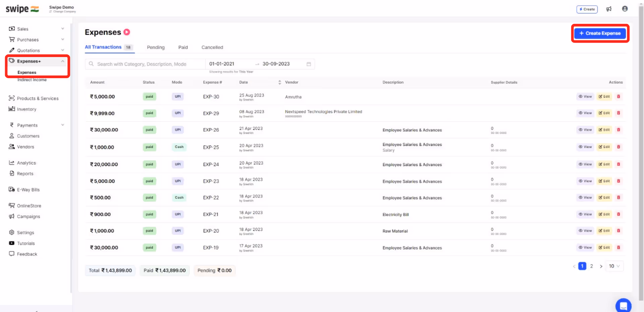This screenshot has height=312, width=644.
Task: Open Campaigns megaphone icon in sidebar
Action: click(12, 216)
